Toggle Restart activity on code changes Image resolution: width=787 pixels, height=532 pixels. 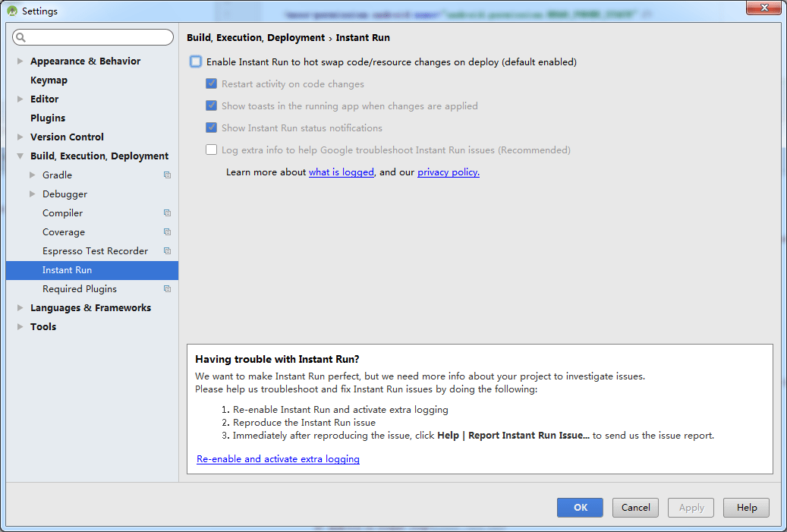pos(211,83)
